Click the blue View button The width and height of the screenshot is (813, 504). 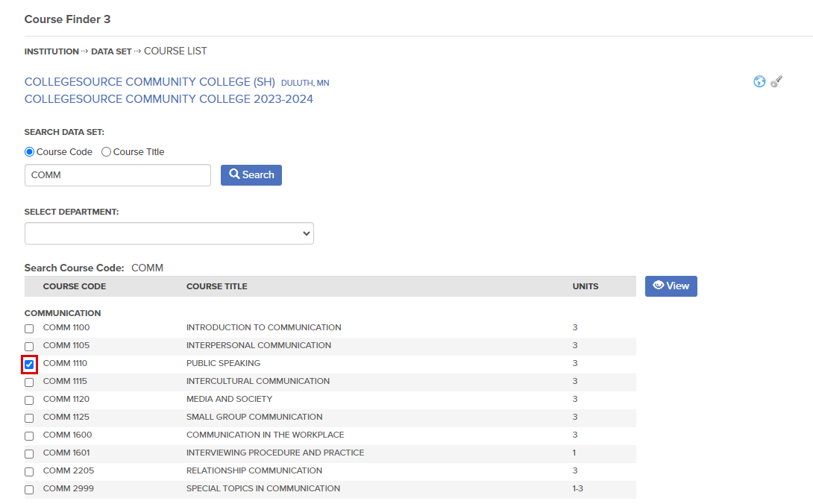(671, 286)
